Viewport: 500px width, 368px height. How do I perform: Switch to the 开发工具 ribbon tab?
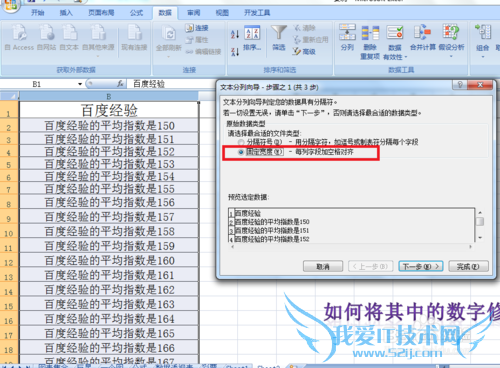[257, 13]
